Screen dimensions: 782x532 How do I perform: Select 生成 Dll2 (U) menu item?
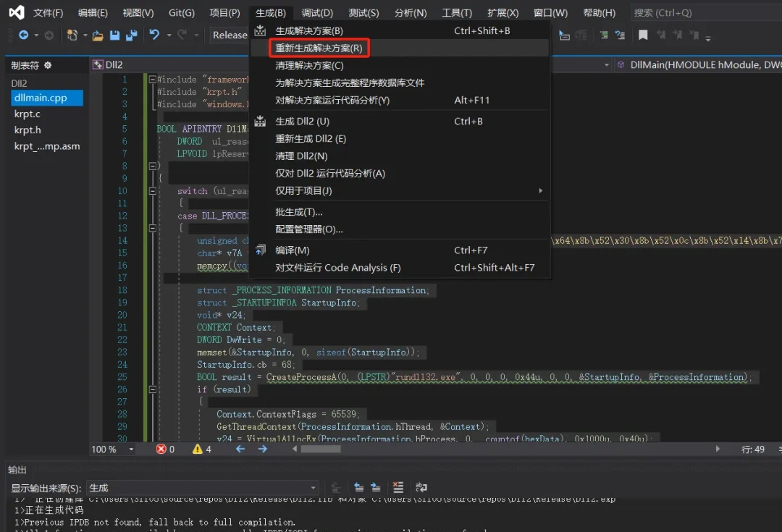pyautogui.click(x=400, y=121)
